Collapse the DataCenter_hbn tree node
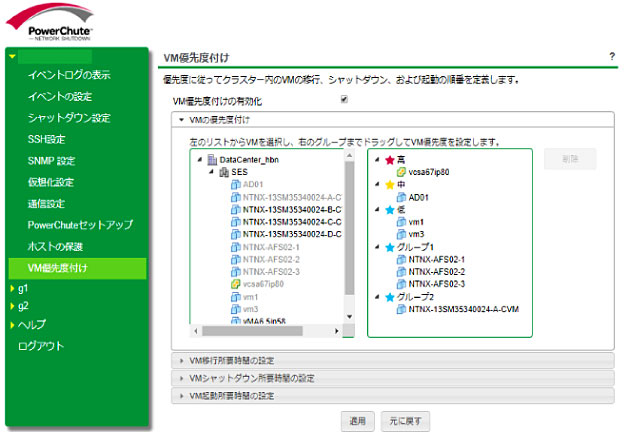Viewport: 626px width, 438px height. pyautogui.click(x=201, y=160)
